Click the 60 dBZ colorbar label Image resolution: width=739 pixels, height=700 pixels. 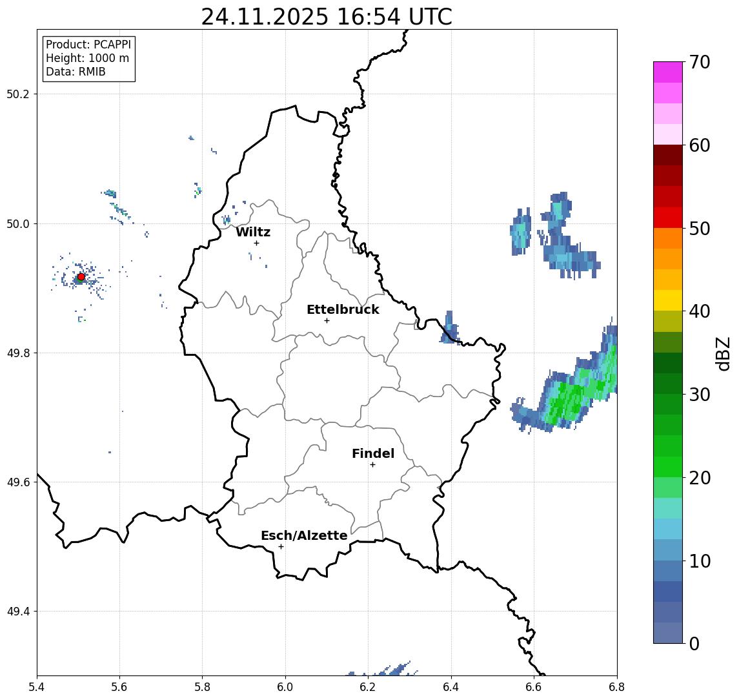pyautogui.click(x=700, y=145)
